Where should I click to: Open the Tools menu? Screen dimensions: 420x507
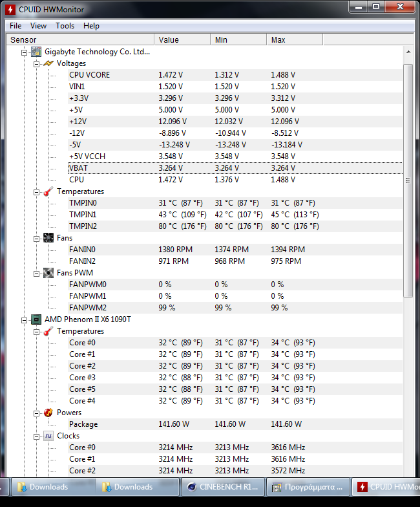[x=65, y=26]
